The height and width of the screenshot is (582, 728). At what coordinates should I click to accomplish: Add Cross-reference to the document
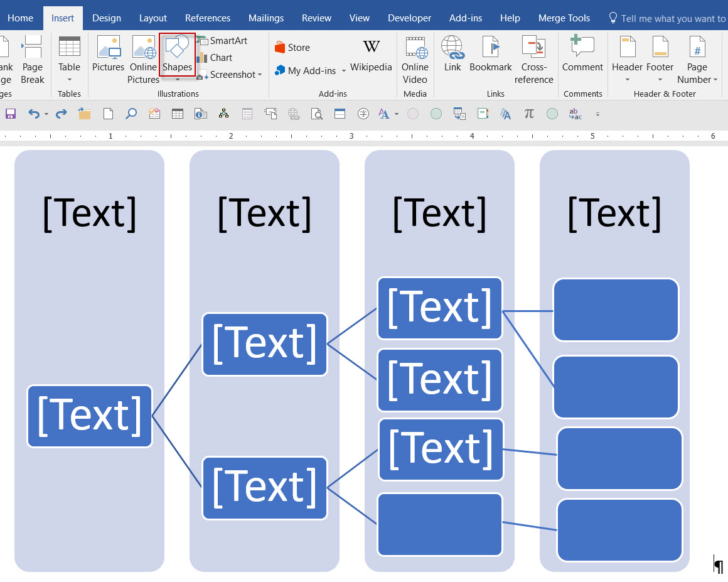pos(534,60)
